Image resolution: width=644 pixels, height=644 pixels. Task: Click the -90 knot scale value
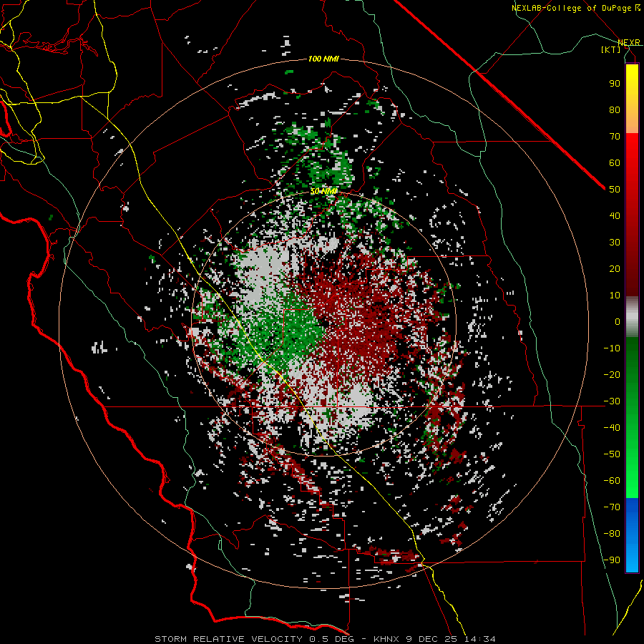612,560
